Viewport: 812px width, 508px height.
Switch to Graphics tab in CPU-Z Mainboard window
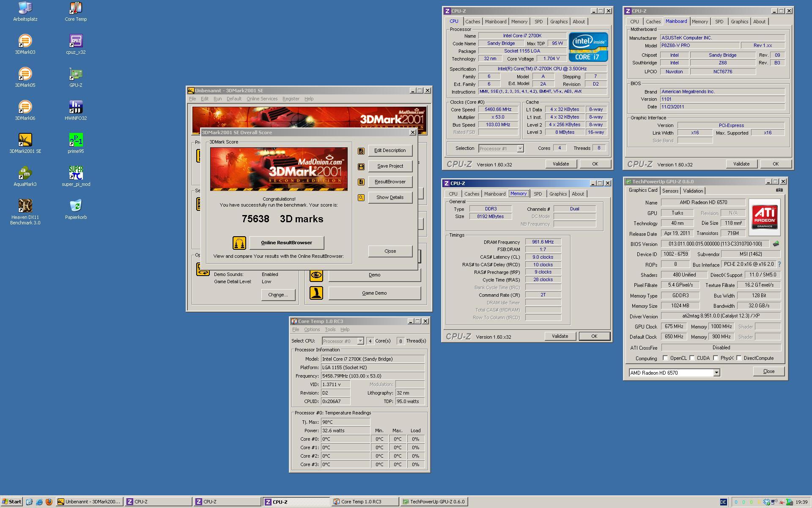click(x=739, y=22)
